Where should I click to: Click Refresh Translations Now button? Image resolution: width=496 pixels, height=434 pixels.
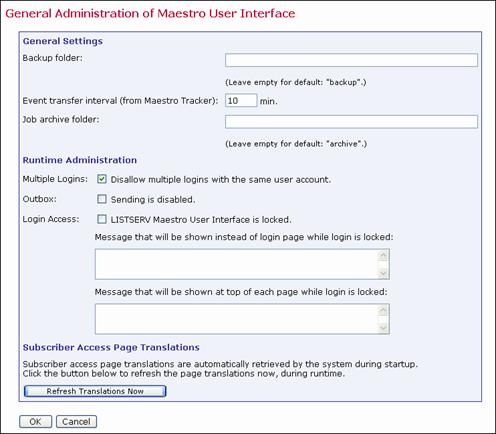(x=95, y=391)
